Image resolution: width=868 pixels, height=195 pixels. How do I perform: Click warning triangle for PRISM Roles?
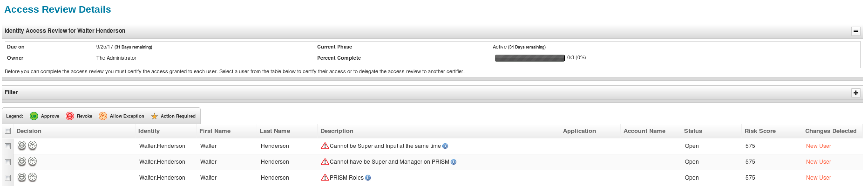tap(325, 178)
